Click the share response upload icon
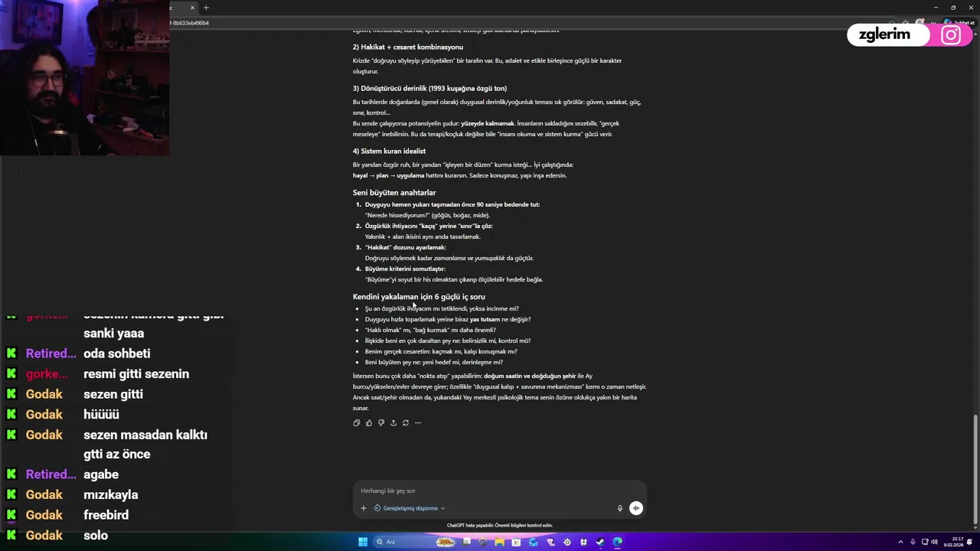The height and width of the screenshot is (551, 980). point(394,422)
